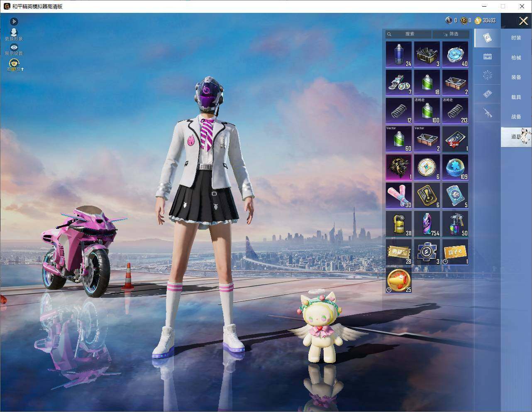Viewport: 532px width, 412px height.
Task: Switch to the 装备 tab
Action: [516, 77]
